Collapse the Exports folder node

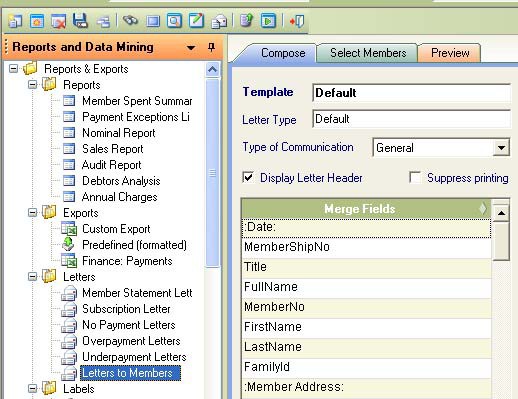[x=33, y=213]
